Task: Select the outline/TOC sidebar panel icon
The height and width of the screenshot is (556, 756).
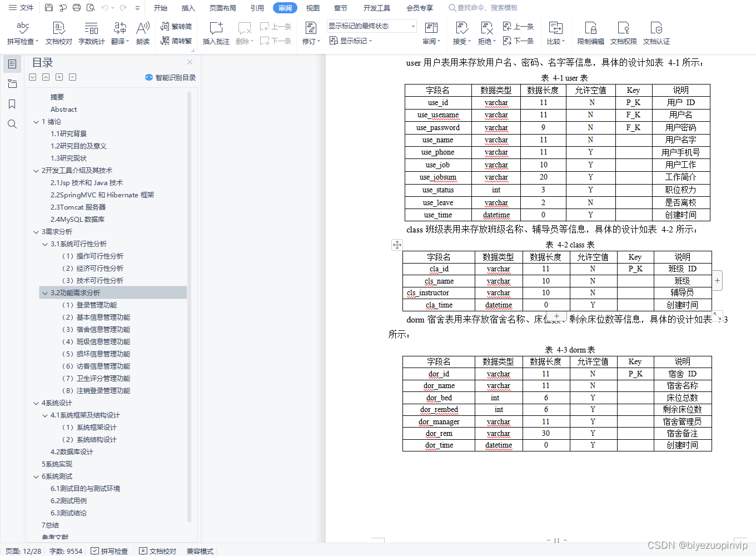Action: pyautogui.click(x=12, y=64)
